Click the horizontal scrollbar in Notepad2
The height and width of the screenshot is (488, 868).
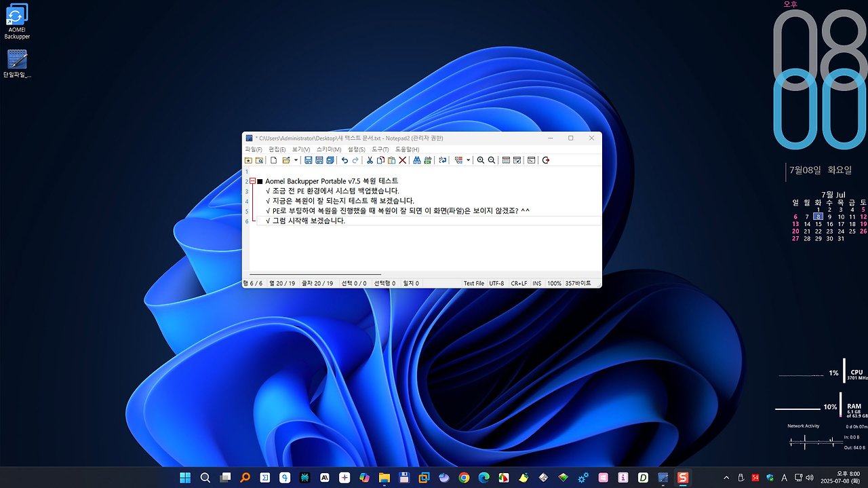coord(315,275)
